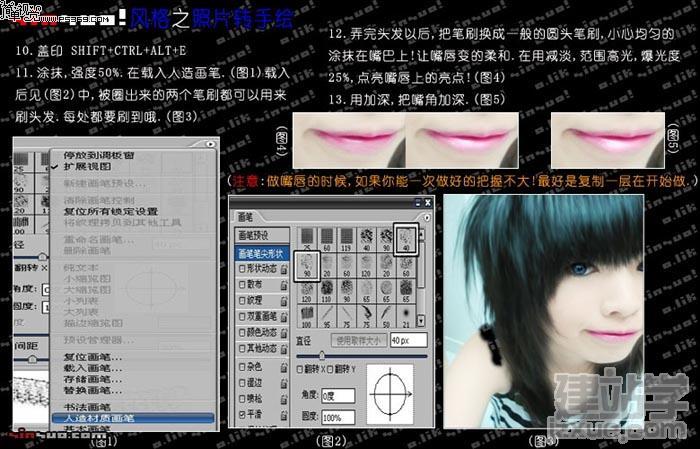The height and width of the screenshot is (449, 700).
Task: Enable the 喷枪 checkbox
Action: pyautogui.click(x=242, y=399)
